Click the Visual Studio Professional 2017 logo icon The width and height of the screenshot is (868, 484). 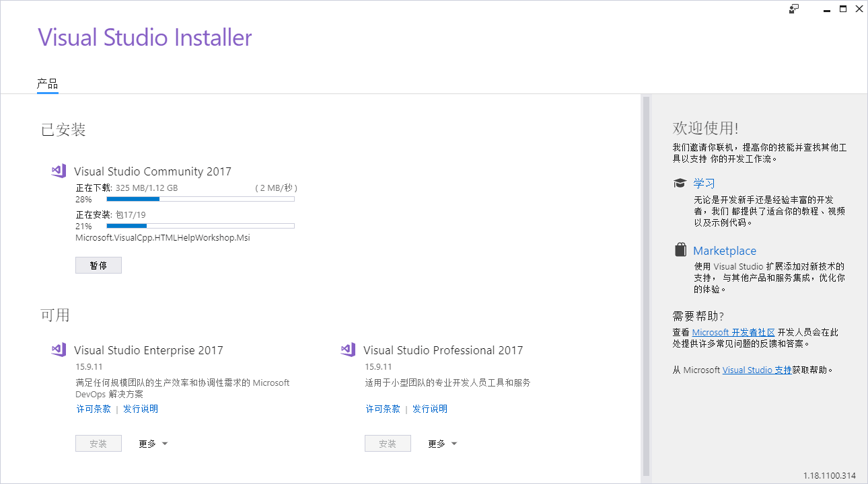[x=348, y=350]
